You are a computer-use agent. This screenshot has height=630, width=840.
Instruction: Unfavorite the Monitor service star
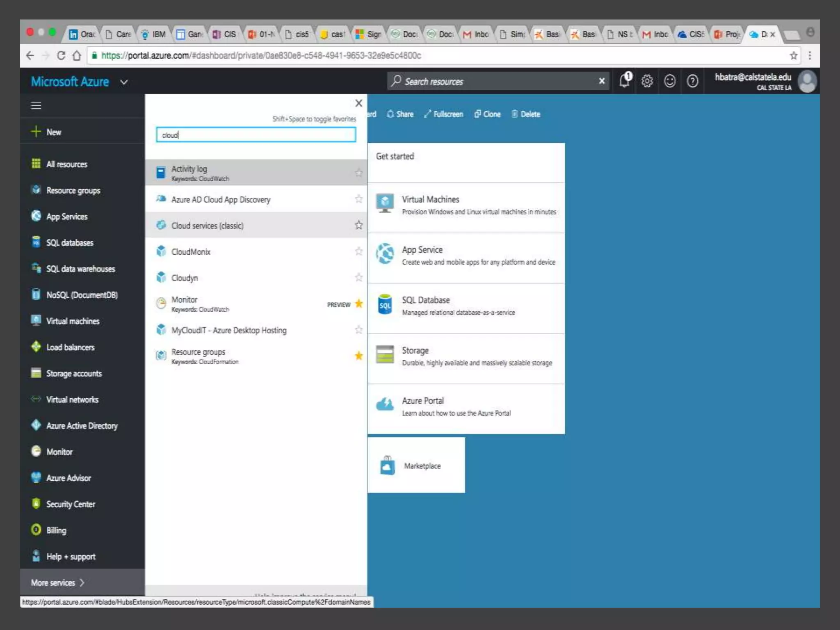coord(358,304)
